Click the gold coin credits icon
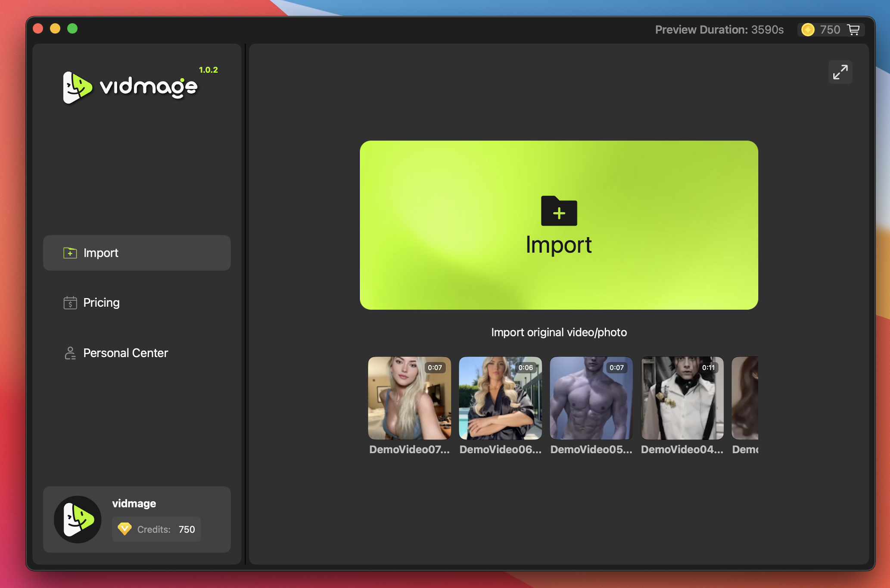 coord(808,30)
